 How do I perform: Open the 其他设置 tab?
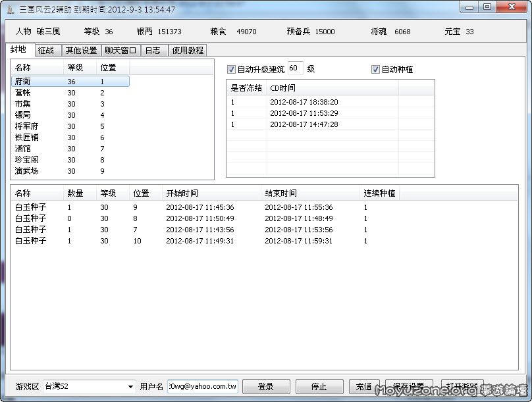tap(81, 50)
